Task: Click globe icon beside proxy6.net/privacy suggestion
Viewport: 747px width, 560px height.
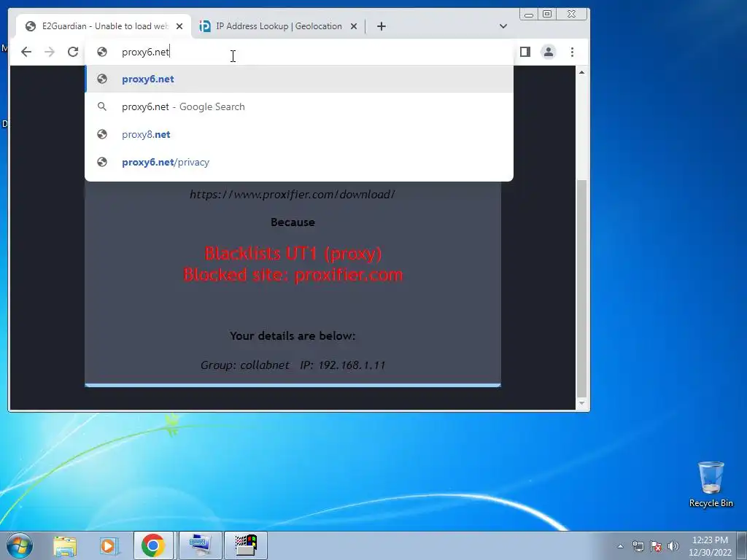Action: [102, 162]
